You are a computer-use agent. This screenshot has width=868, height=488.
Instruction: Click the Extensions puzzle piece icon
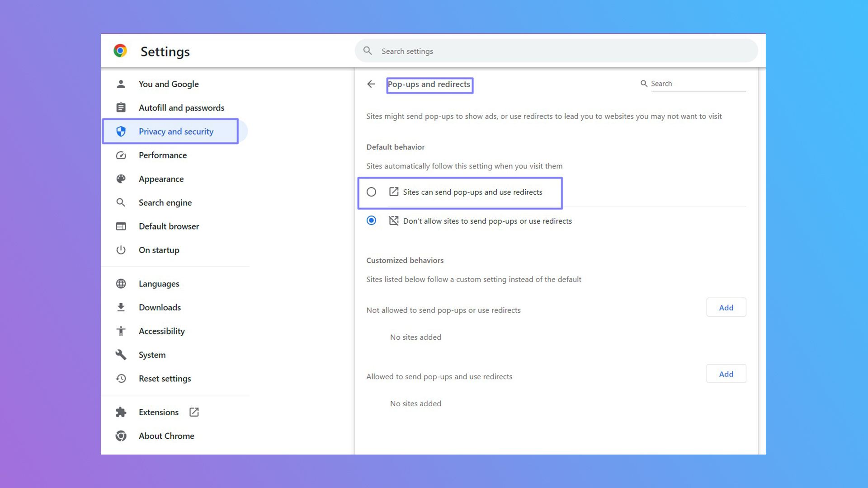point(121,412)
